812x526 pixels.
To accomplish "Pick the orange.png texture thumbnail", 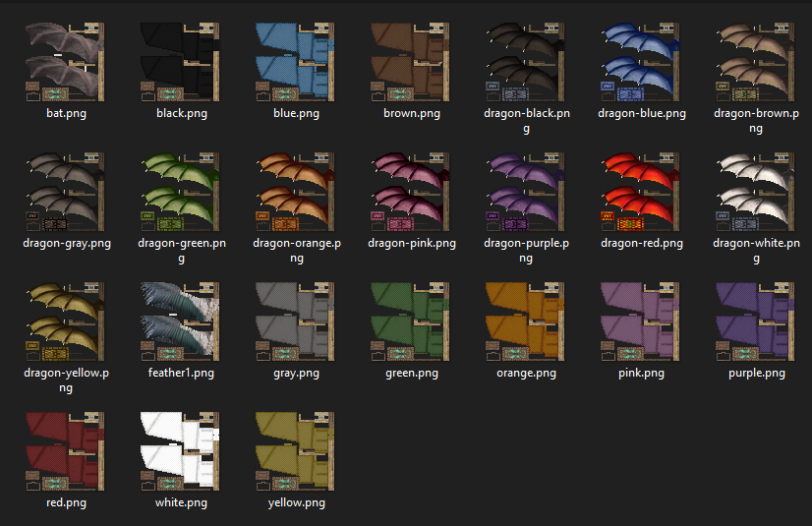I will (x=525, y=321).
